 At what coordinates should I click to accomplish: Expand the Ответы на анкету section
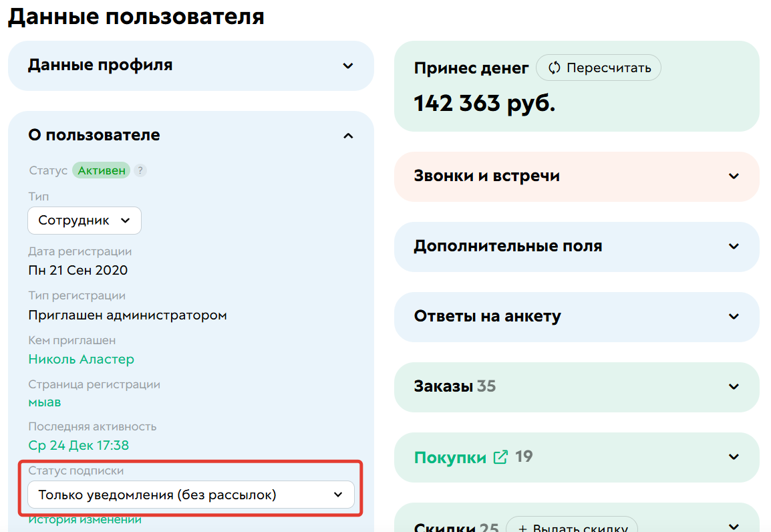pyautogui.click(x=733, y=317)
